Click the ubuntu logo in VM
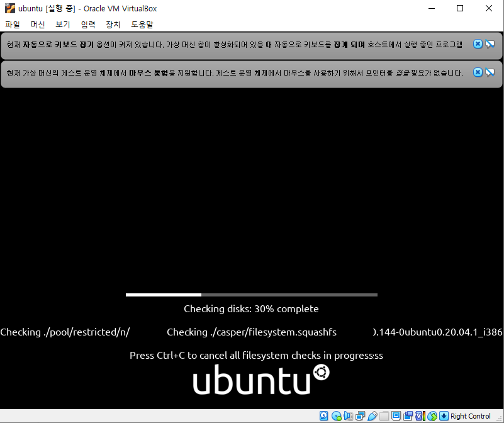 [261, 380]
